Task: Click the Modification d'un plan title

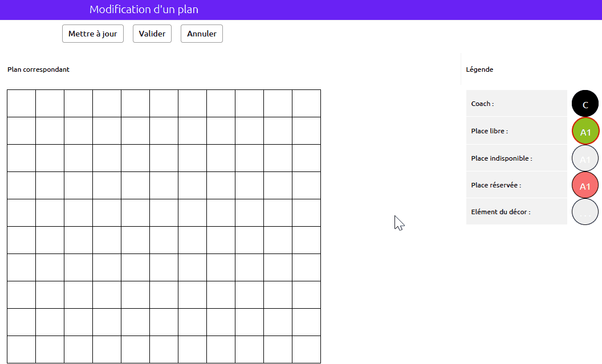Action: click(144, 10)
